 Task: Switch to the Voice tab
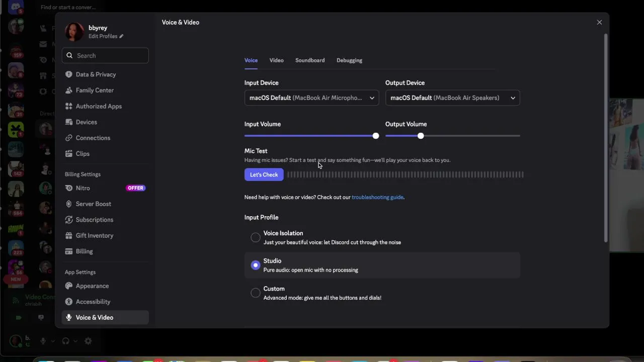[251, 60]
